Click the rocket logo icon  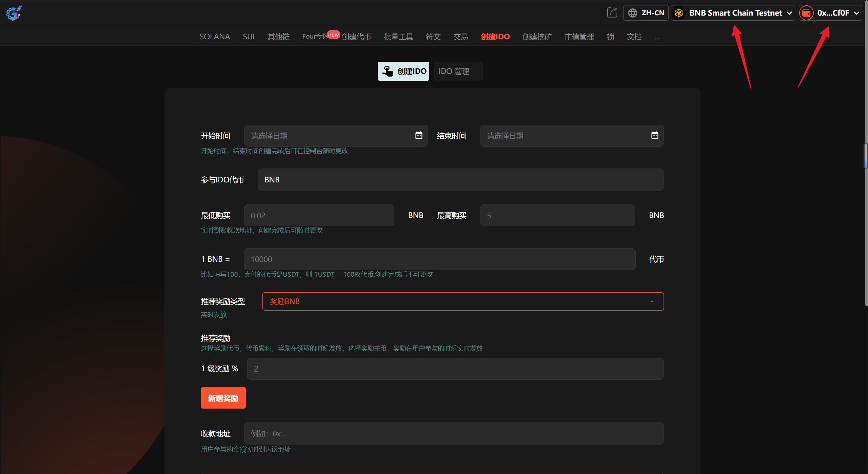click(14, 13)
